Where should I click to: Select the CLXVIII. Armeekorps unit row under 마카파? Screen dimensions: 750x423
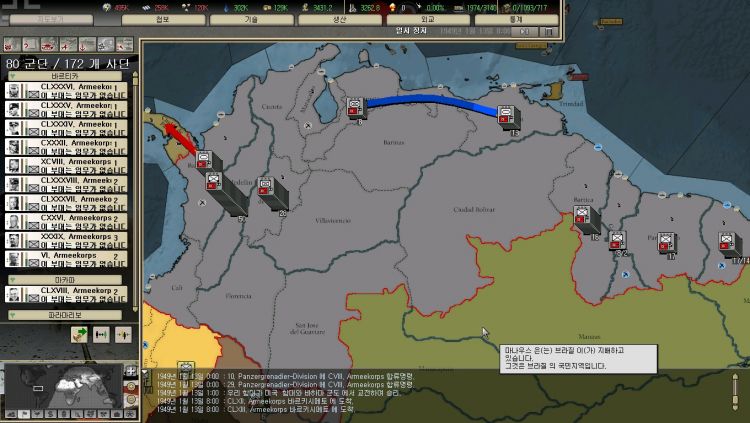click(66, 294)
